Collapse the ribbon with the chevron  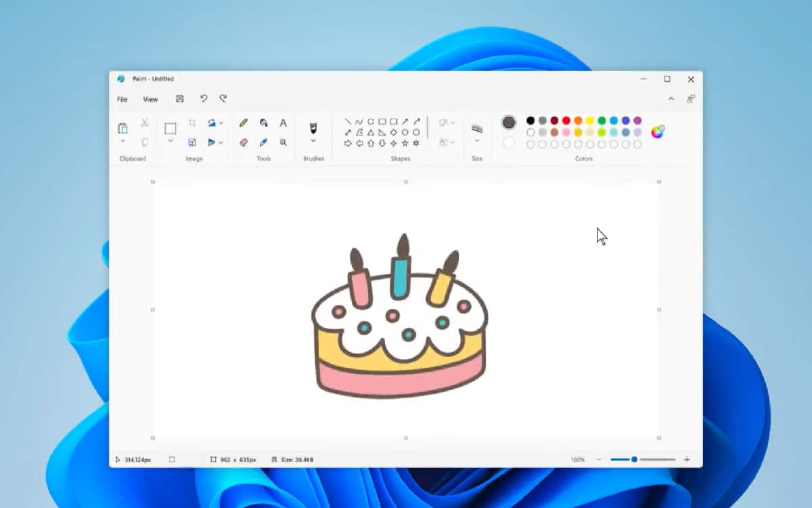pos(671,99)
